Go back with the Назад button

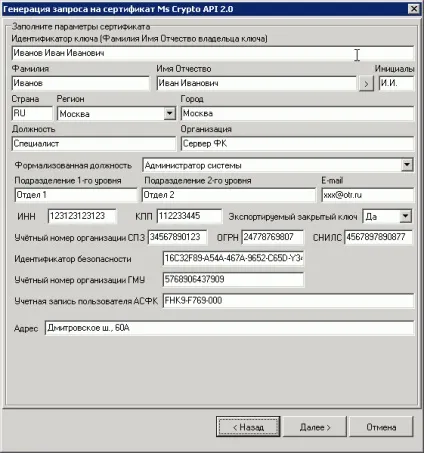pos(248,427)
